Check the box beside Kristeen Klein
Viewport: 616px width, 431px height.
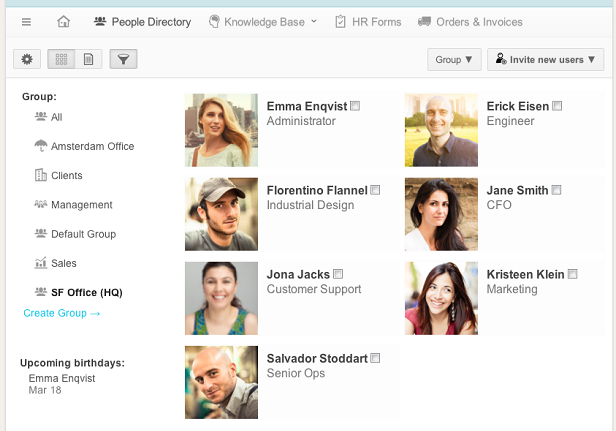[x=573, y=274]
